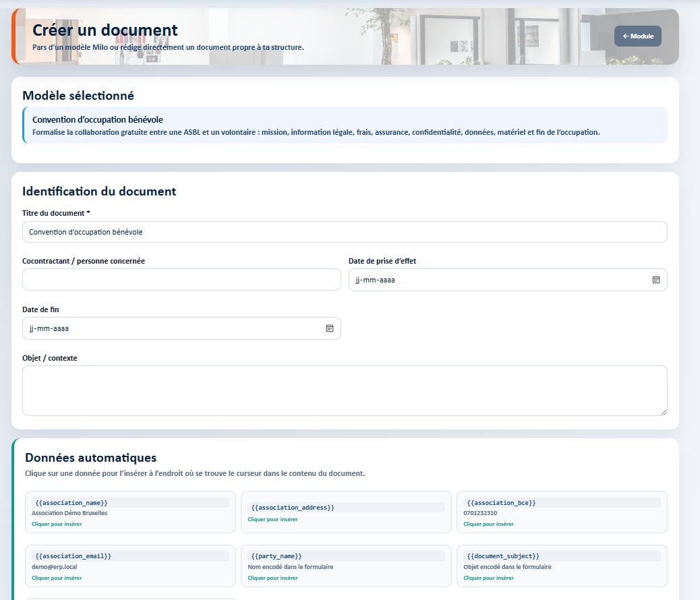The height and width of the screenshot is (600, 700).
Task: Focus the Cocontractant / personne concernée field
Action: click(x=181, y=280)
